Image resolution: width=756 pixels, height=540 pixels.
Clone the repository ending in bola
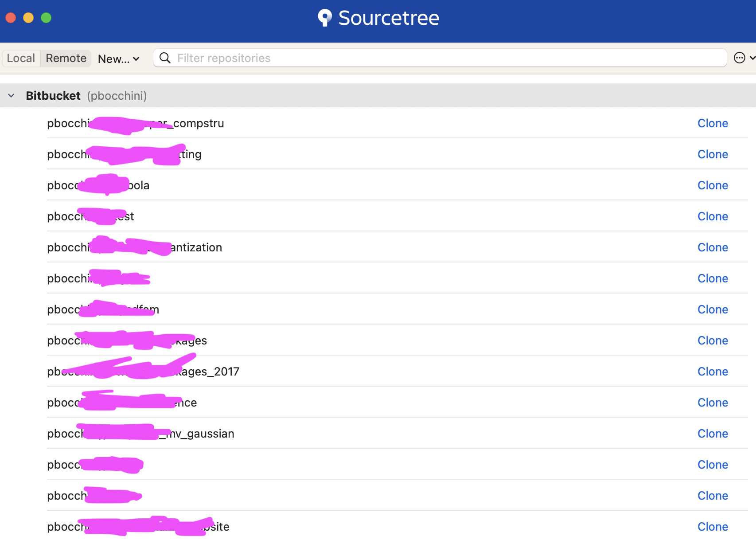tap(713, 185)
